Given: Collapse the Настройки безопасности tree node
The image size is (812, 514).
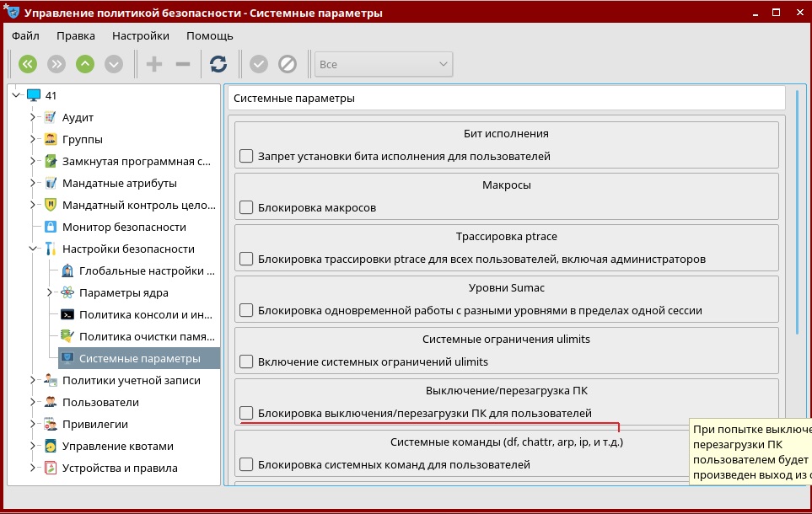Looking at the screenshot, I should [x=33, y=249].
